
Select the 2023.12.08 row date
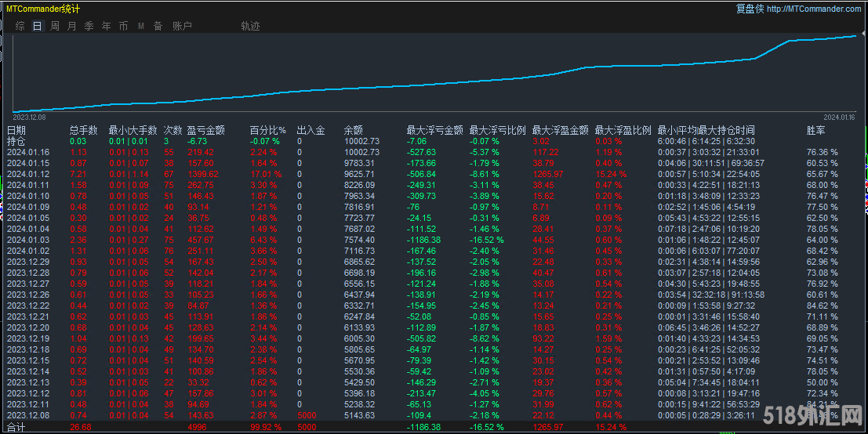(x=28, y=414)
